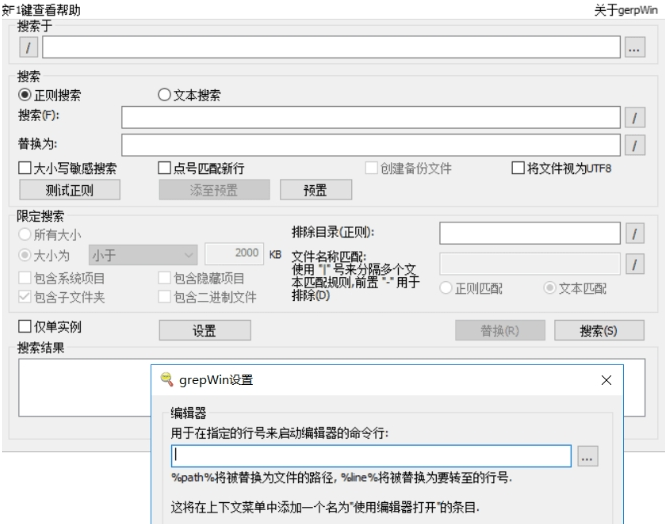Start search with the 搜索(S) button
The image size is (665, 524).
(599, 330)
